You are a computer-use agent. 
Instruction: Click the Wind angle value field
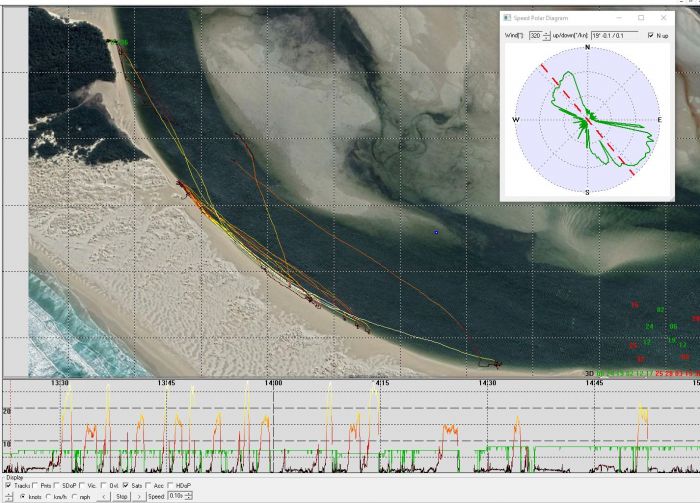pos(535,35)
